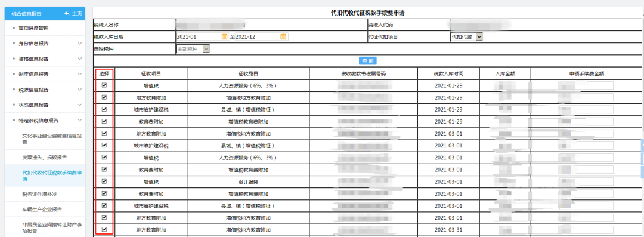The width and height of the screenshot is (644, 237).
Task: Click the 申领手续费金额 column header
Action: pyautogui.click(x=586, y=73)
